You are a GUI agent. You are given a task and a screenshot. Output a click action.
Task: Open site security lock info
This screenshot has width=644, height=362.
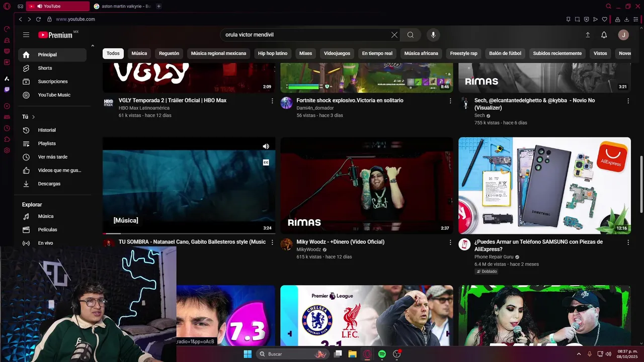tap(49, 19)
